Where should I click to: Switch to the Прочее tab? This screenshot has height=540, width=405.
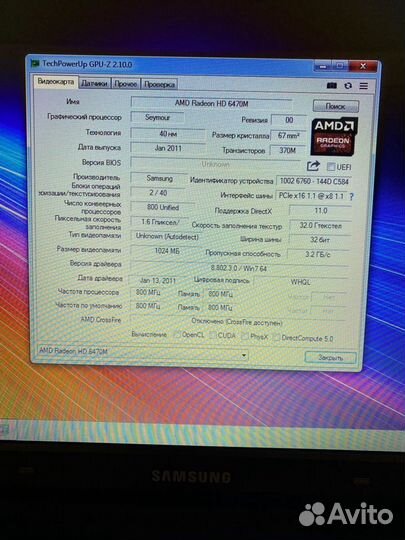tap(126, 84)
